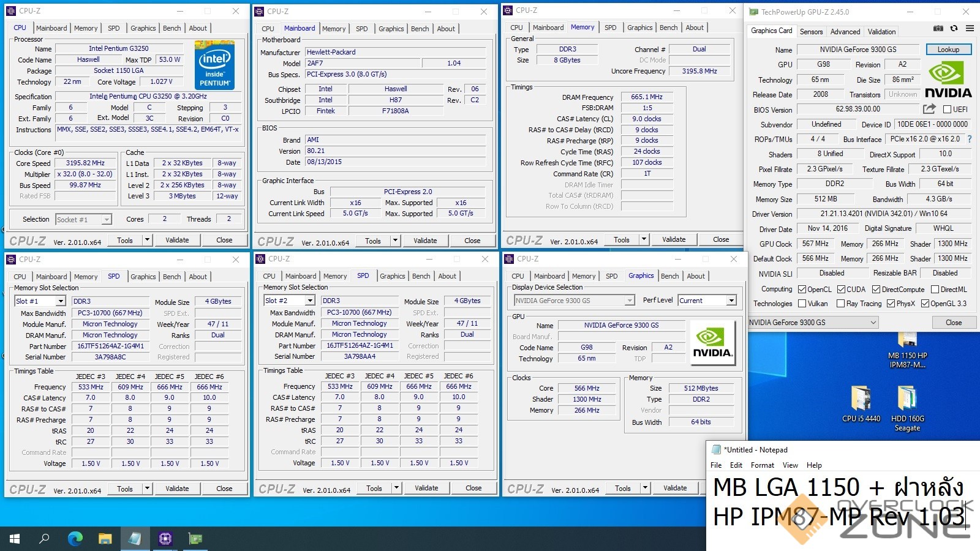
Task: Open the Format menu in Notepad
Action: pyautogui.click(x=762, y=465)
